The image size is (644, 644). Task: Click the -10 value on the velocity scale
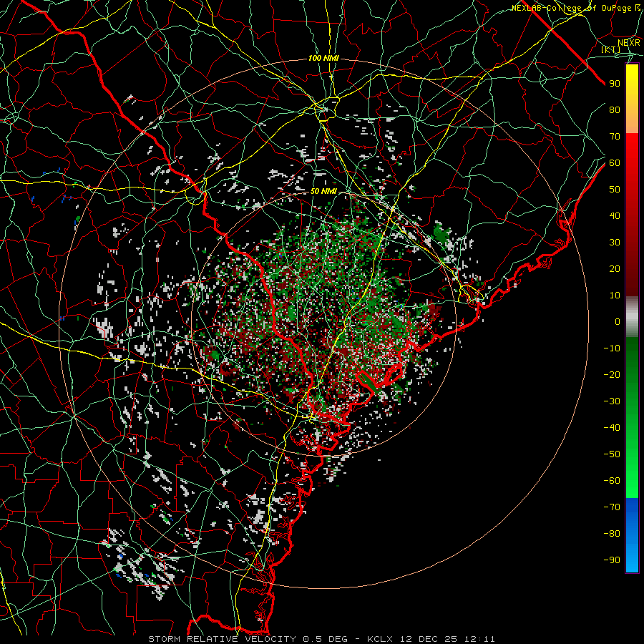612,348
